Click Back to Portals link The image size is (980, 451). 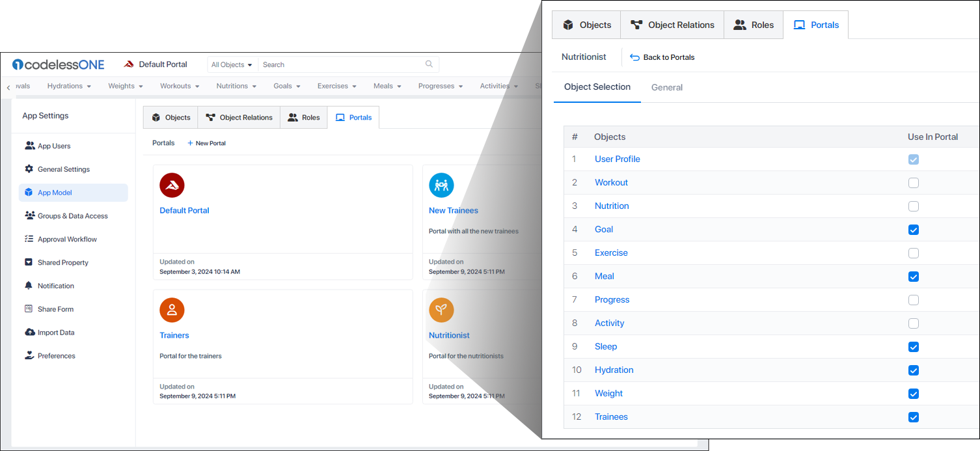pos(662,57)
